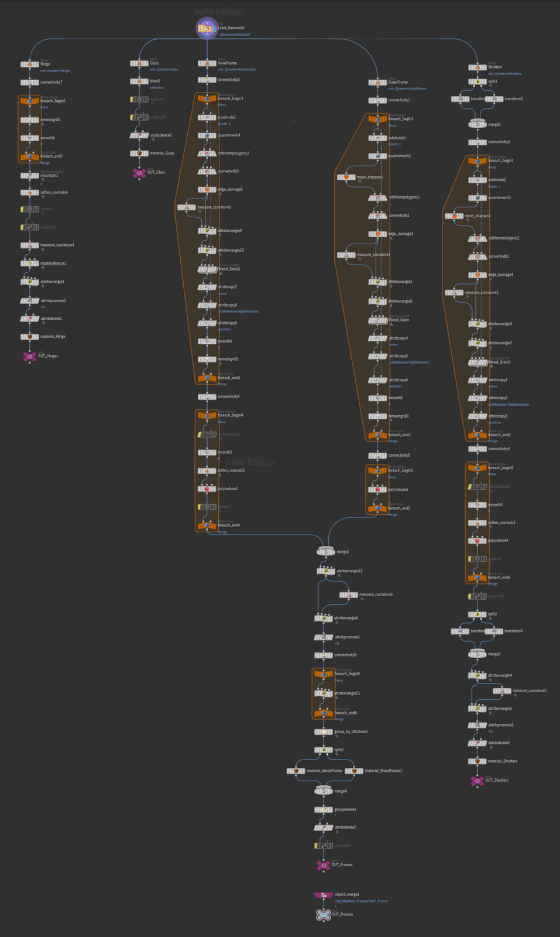Select the vdbfrompolygons3 node
The height and width of the screenshot is (937, 560).
pos(207,153)
